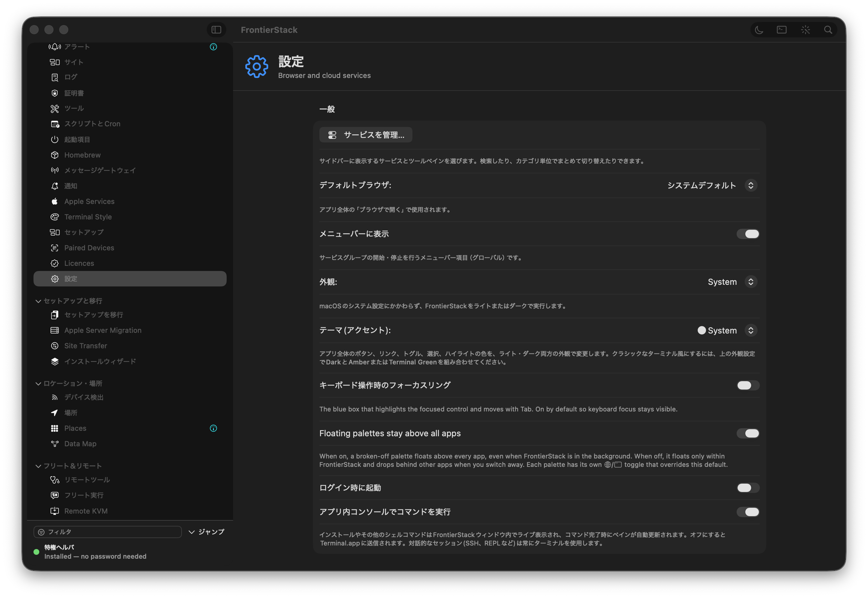The image size is (868, 598).
Task: Open the ジャンプ jump menu
Action: point(207,532)
